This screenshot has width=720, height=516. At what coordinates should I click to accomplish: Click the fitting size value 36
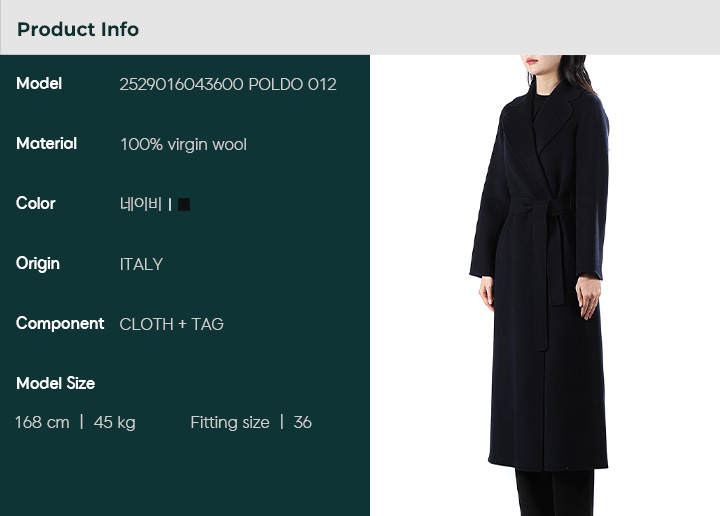pos(302,422)
